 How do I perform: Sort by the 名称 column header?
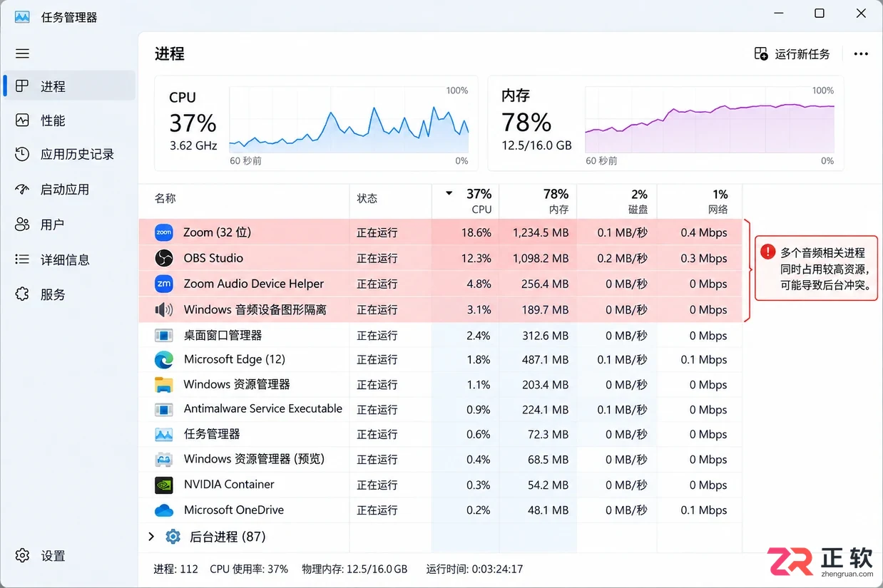pos(244,201)
